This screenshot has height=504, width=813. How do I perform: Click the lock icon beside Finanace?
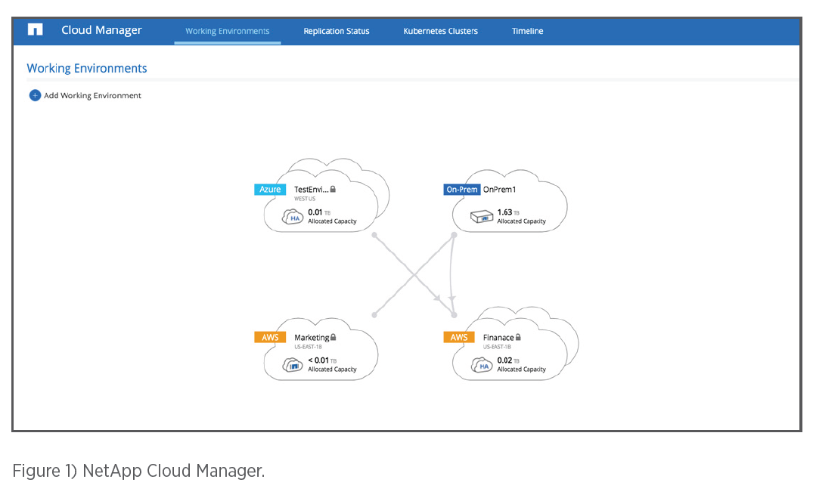click(x=518, y=338)
